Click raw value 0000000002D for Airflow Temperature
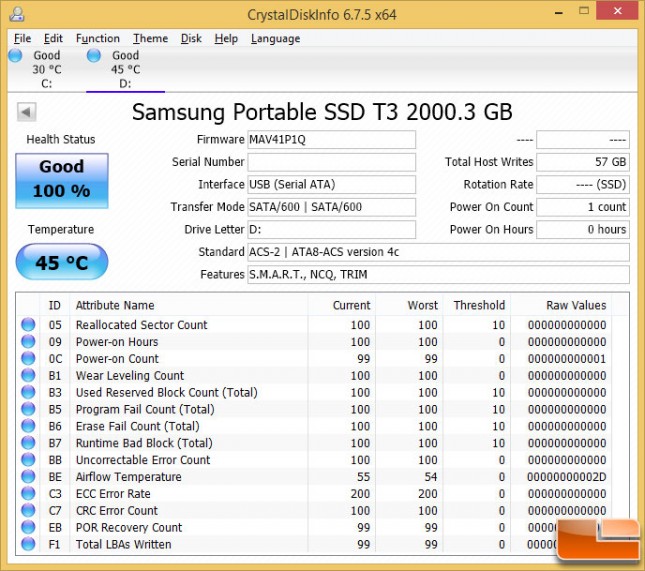 point(566,477)
